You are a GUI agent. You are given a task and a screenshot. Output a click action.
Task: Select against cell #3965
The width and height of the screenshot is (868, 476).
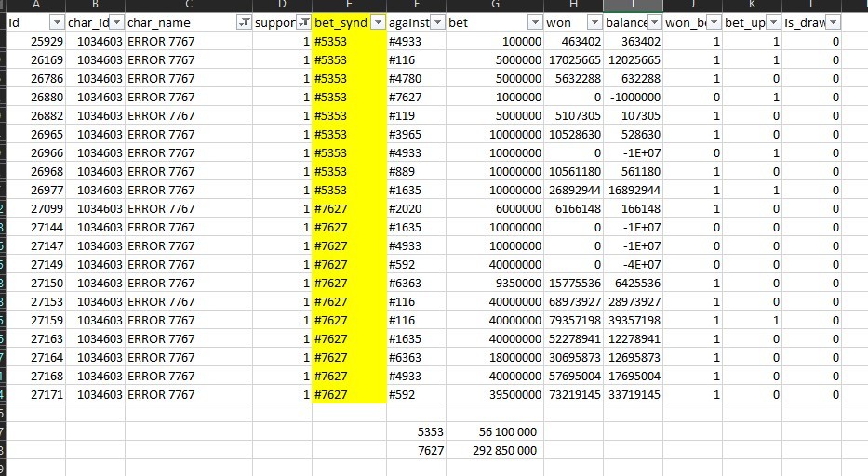pos(416,135)
